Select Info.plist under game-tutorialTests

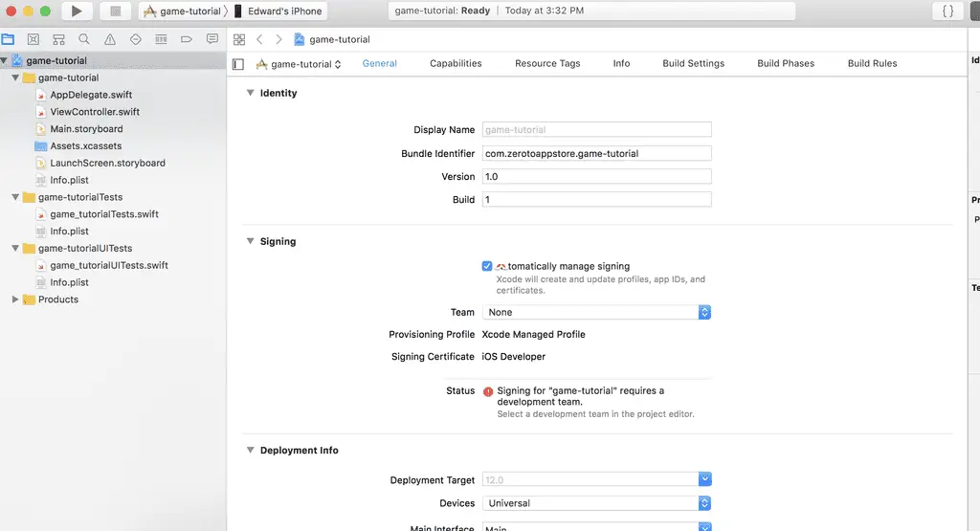pos(69,232)
